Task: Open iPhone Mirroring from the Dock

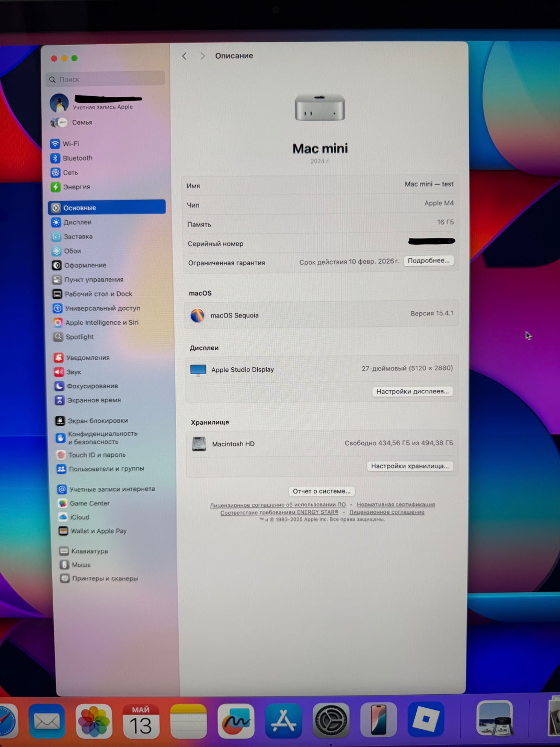Action: tap(379, 719)
